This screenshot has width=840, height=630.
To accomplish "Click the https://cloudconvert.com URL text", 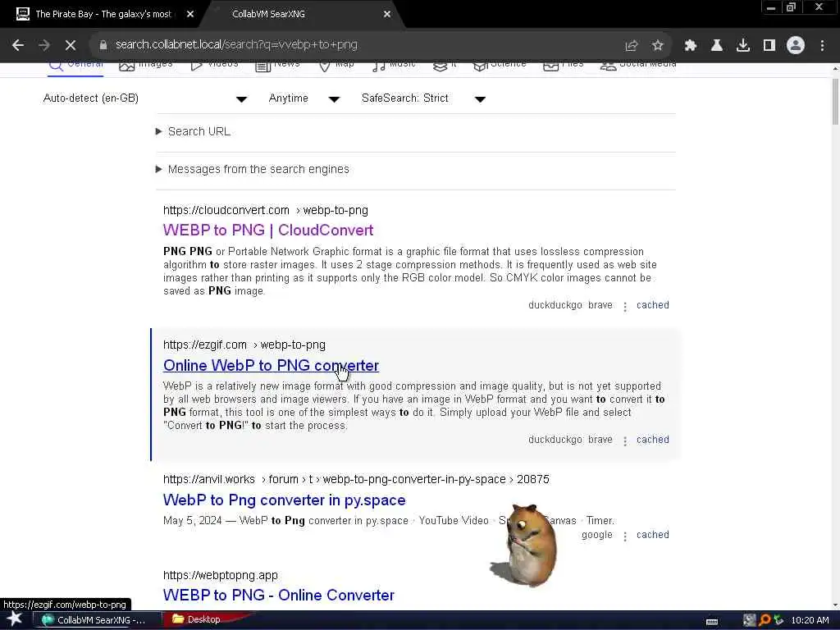I will point(226,211).
